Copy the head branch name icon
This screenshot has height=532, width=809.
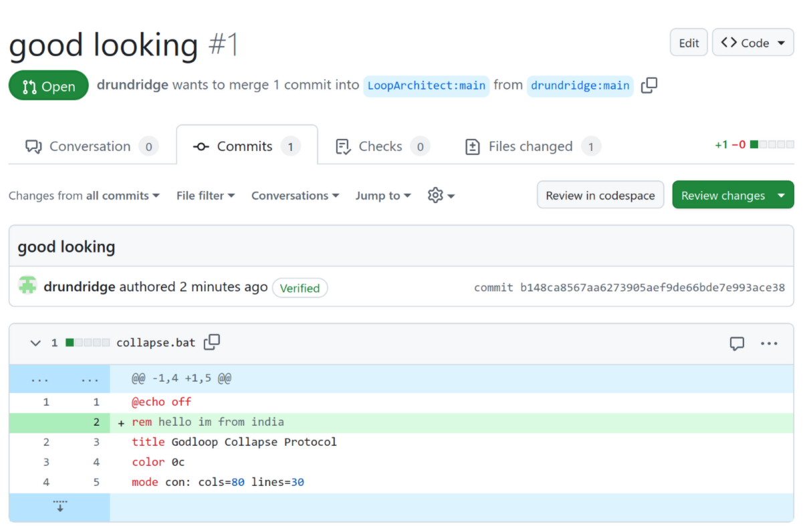649,86
